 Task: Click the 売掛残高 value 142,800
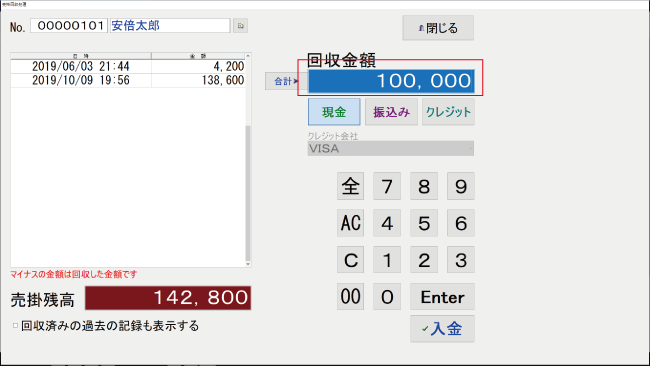(168, 298)
